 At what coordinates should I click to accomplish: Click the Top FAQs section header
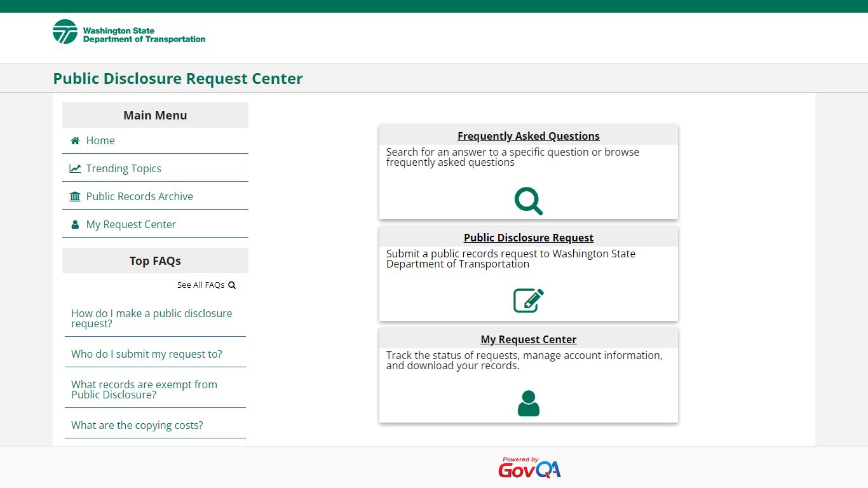pyautogui.click(x=155, y=261)
